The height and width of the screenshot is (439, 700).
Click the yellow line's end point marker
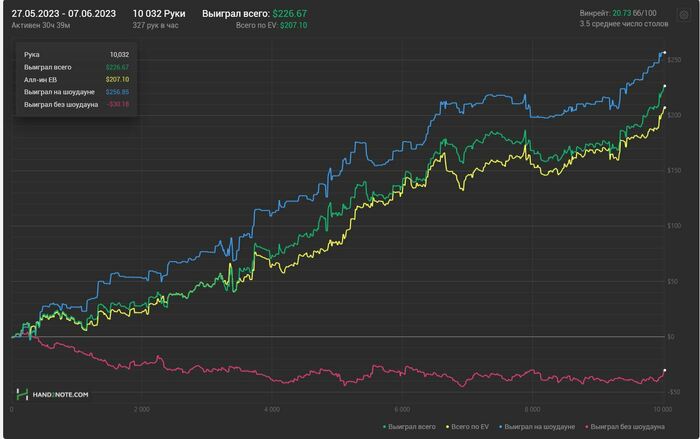coord(665,108)
